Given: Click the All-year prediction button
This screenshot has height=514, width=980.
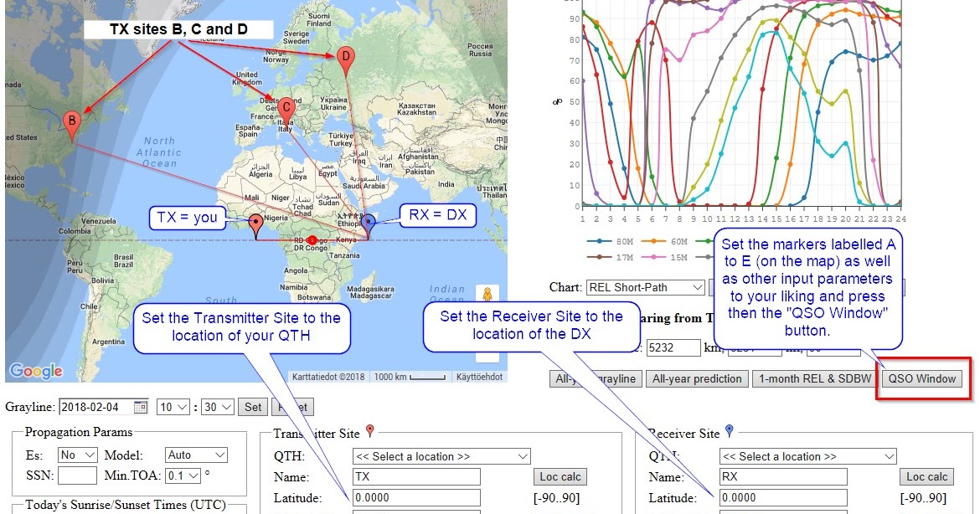Looking at the screenshot, I should click(x=697, y=378).
